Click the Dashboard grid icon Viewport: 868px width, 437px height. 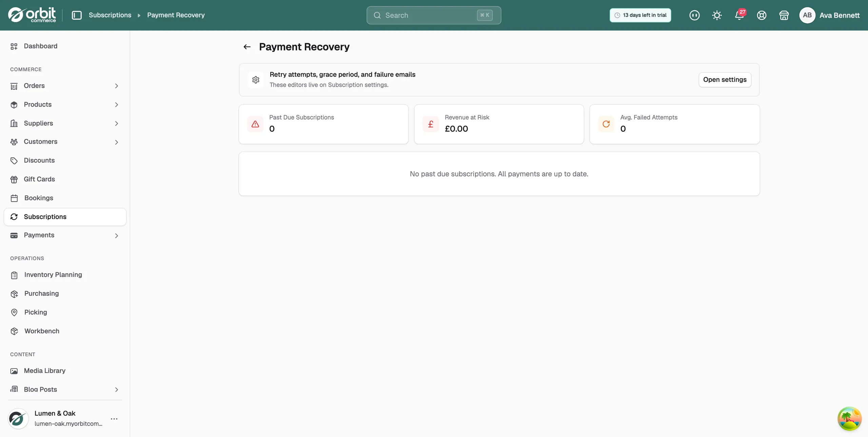tap(14, 46)
